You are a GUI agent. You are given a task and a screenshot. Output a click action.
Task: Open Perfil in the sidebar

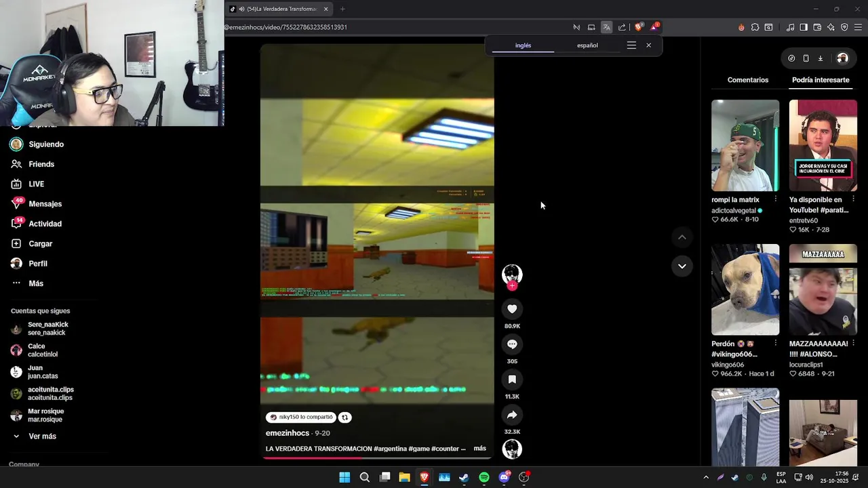[37, 264]
